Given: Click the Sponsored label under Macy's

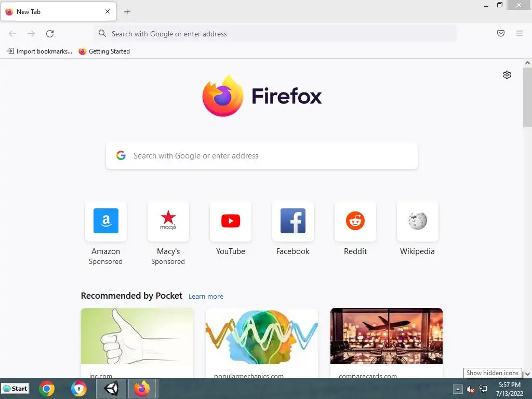Looking at the screenshot, I should (168, 262).
